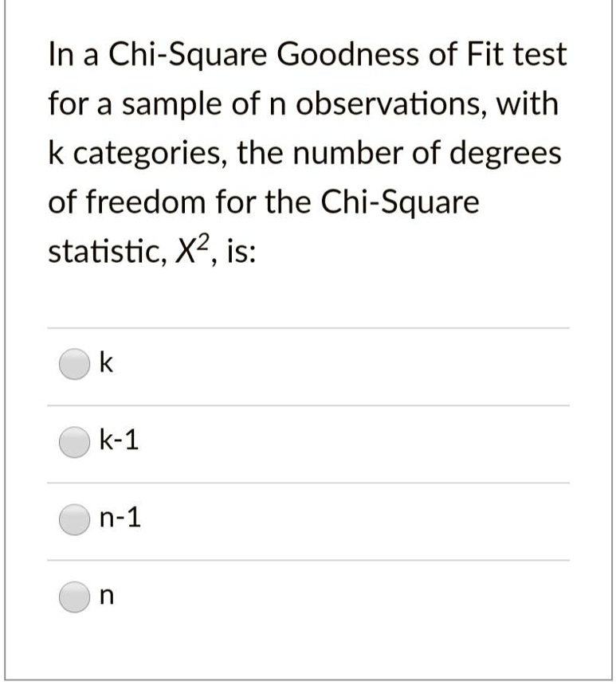Click the row containing option n-1
This screenshot has width=616, height=685.
tap(308, 518)
